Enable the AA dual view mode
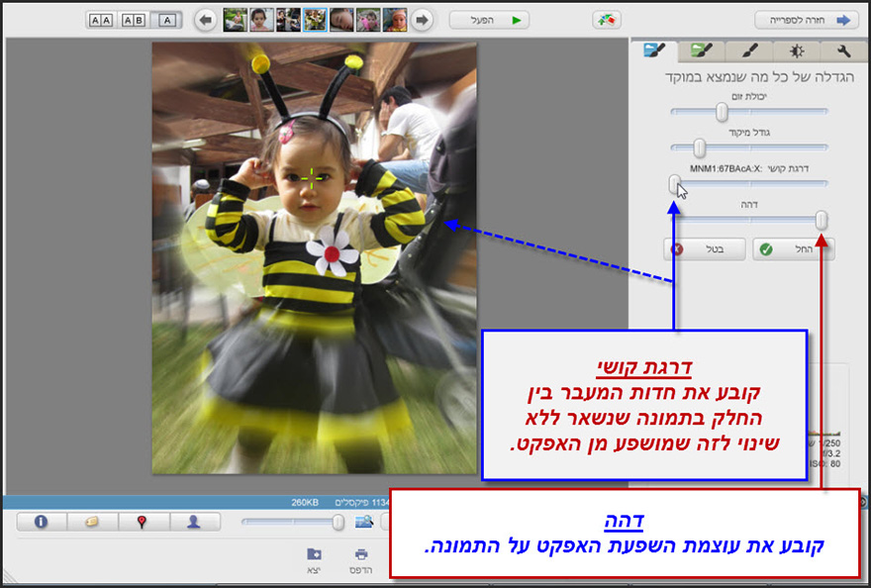871x588 pixels. (100, 19)
